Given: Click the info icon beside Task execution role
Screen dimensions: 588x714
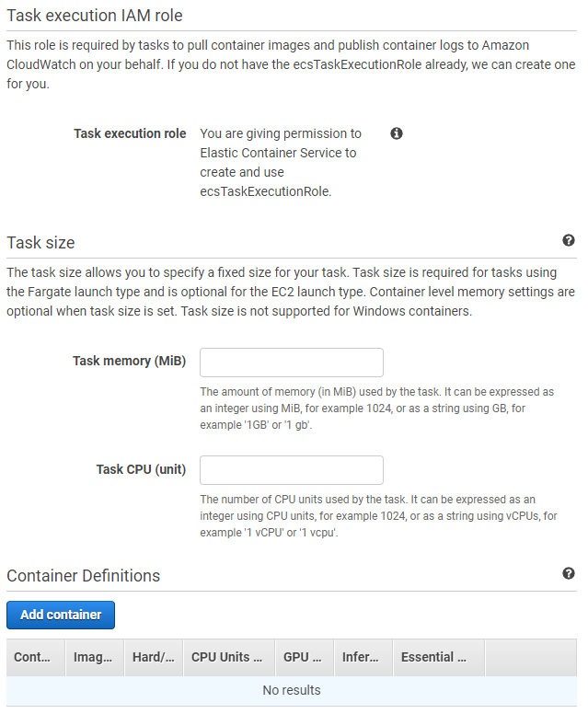Looking at the screenshot, I should coord(397,133).
